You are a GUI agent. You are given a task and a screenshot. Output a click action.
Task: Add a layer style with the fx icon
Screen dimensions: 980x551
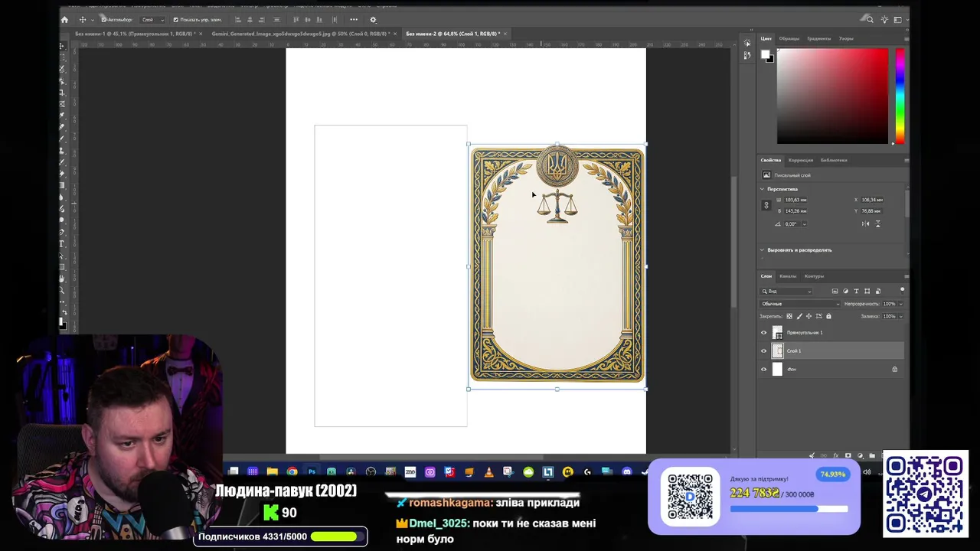[x=835, y=456]
